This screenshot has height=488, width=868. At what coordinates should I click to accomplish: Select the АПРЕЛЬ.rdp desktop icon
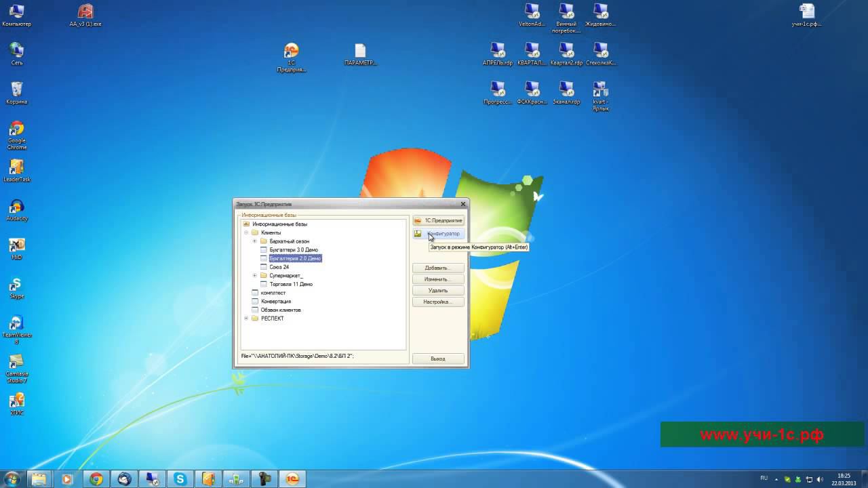point(497,54)
